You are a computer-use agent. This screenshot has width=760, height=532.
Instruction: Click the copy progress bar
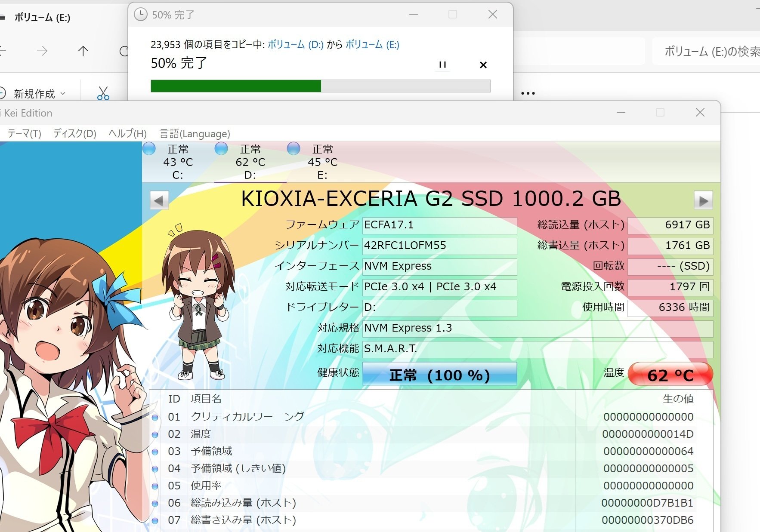tap(320, 86)
